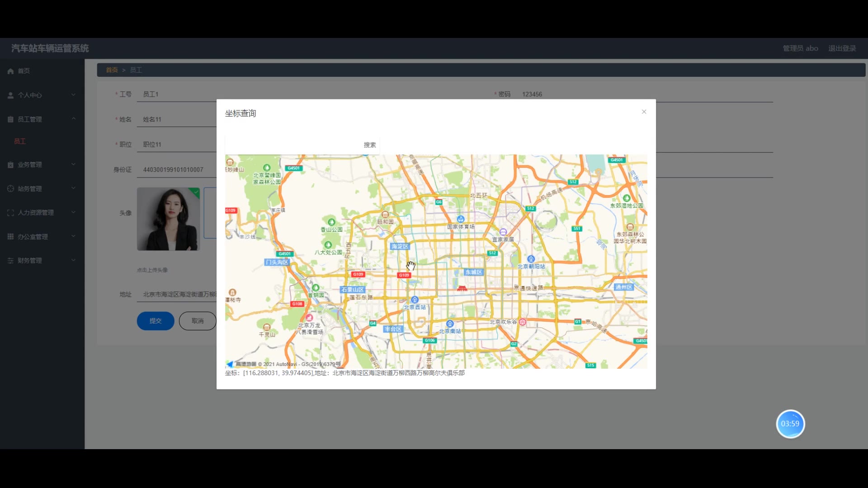The width and height of the screenshot is (868, 488).
Task: Open the 业务管理 menu label
Action: coord(30,165)
